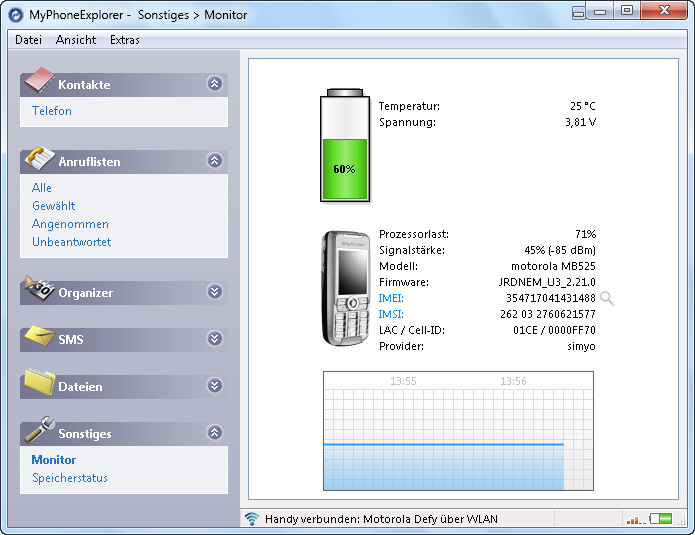
Task: Click the Sonstiges wrench tools icon
Action: (40, 431)
